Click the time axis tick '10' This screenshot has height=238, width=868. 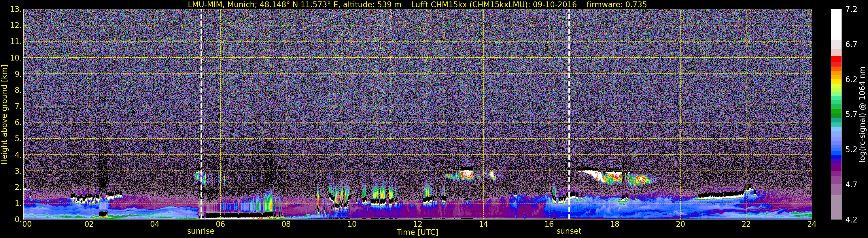coord(352,224)
